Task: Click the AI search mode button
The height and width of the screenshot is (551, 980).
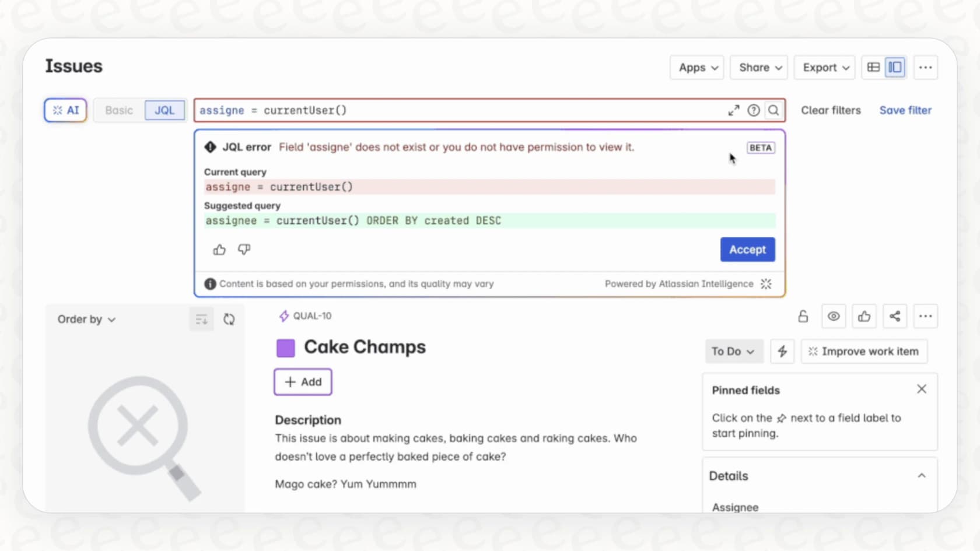Action: pos(66,110)
